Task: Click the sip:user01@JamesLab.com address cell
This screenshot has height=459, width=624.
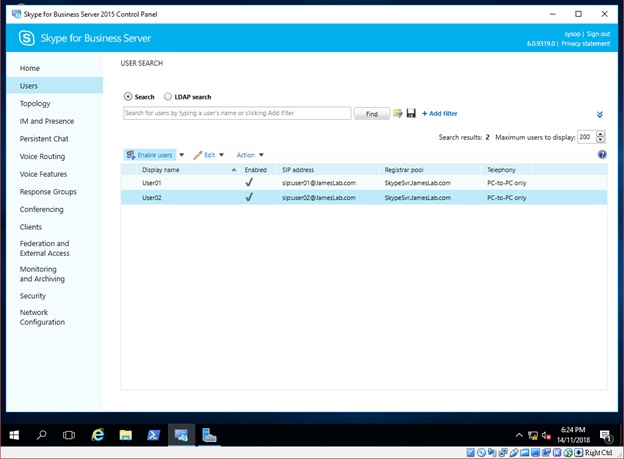Action: [319, 183]
